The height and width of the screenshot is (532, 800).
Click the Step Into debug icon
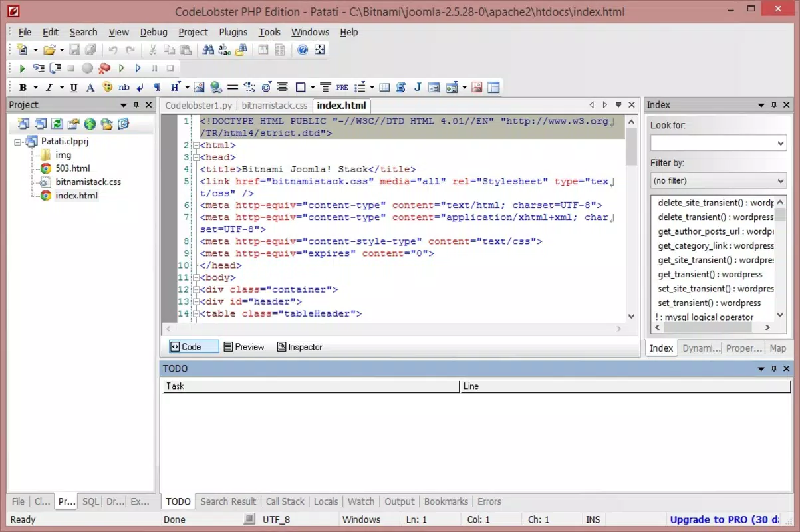click(39, 68)
